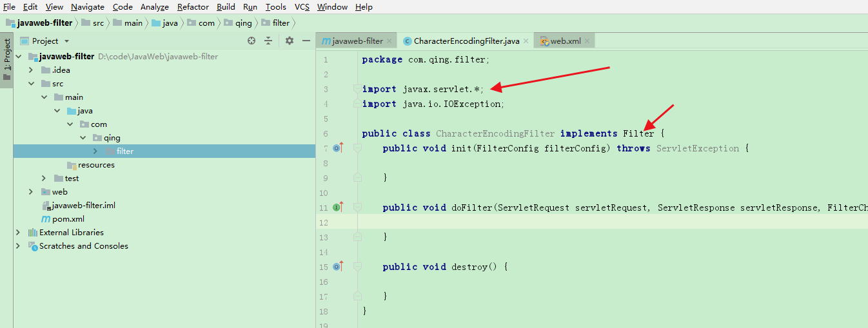Viewport: 868px width, 328px height.
Task: Collapse the main folder
Action: point(44,97)
